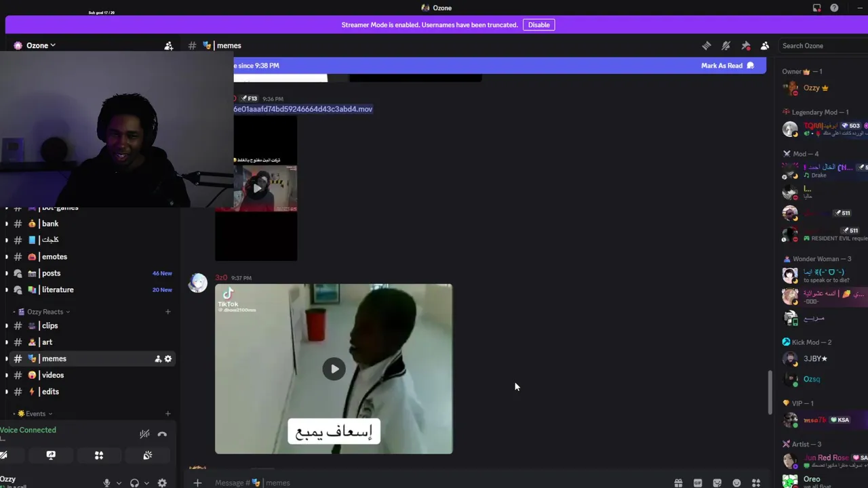Open the posts channel

[x=51, y=273]
